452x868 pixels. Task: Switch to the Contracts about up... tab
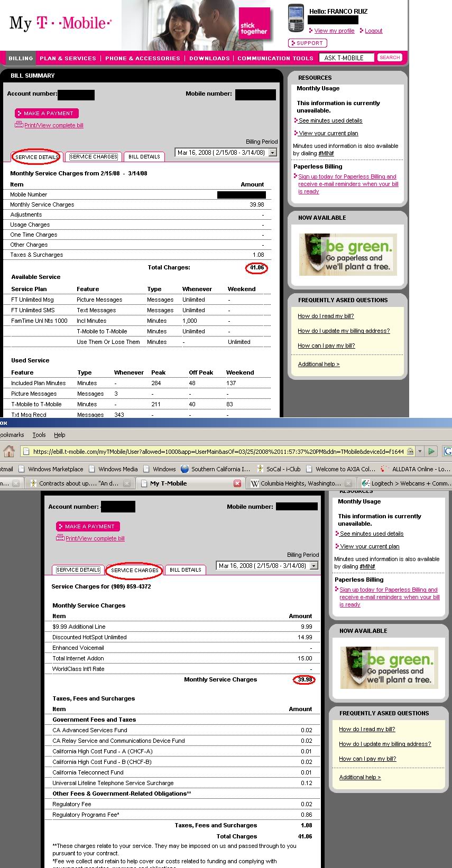click(x=79, y=483)
